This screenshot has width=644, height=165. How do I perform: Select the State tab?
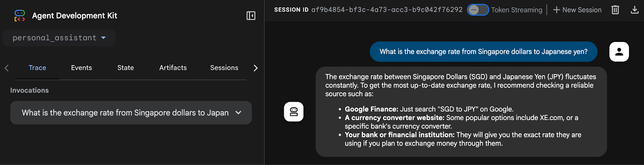(126, 68)
